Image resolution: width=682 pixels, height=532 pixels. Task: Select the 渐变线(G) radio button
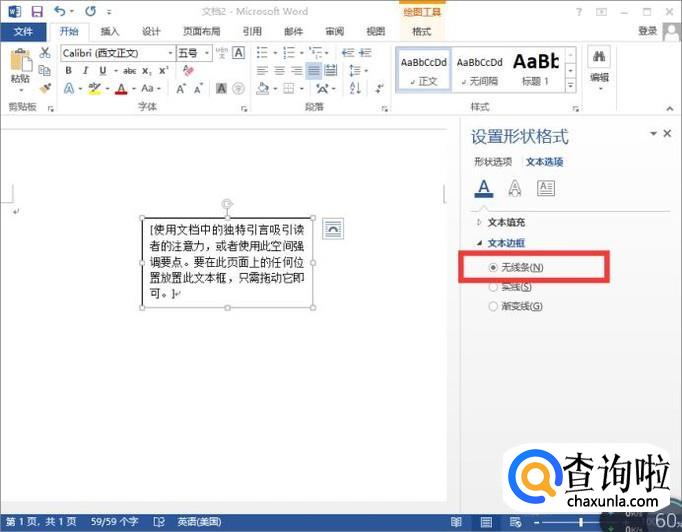[x=492, y=306]
